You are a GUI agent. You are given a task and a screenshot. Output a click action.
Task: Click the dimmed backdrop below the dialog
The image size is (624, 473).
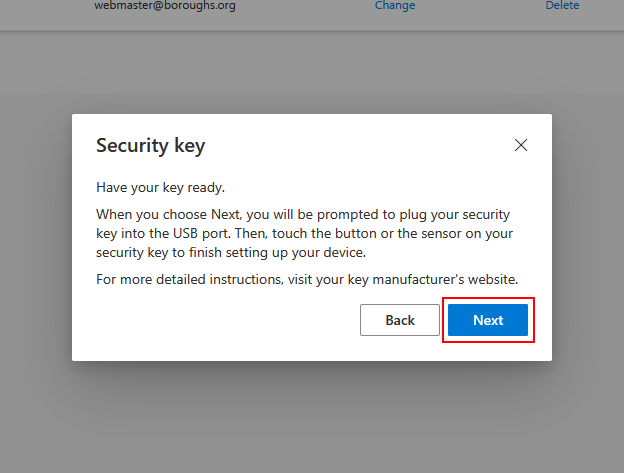[312, 420]
